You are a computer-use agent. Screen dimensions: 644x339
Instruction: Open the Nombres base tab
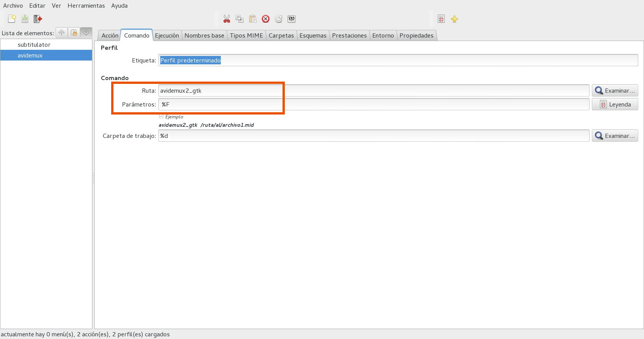click(204, 35)
